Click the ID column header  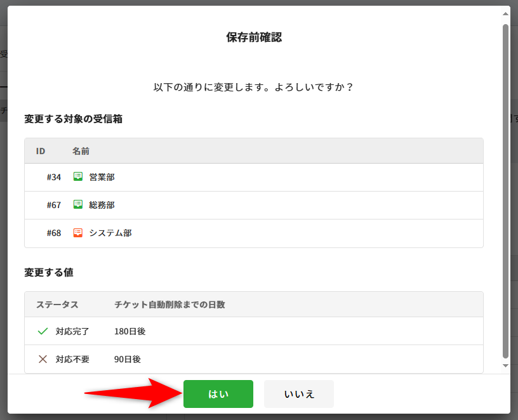41,151
